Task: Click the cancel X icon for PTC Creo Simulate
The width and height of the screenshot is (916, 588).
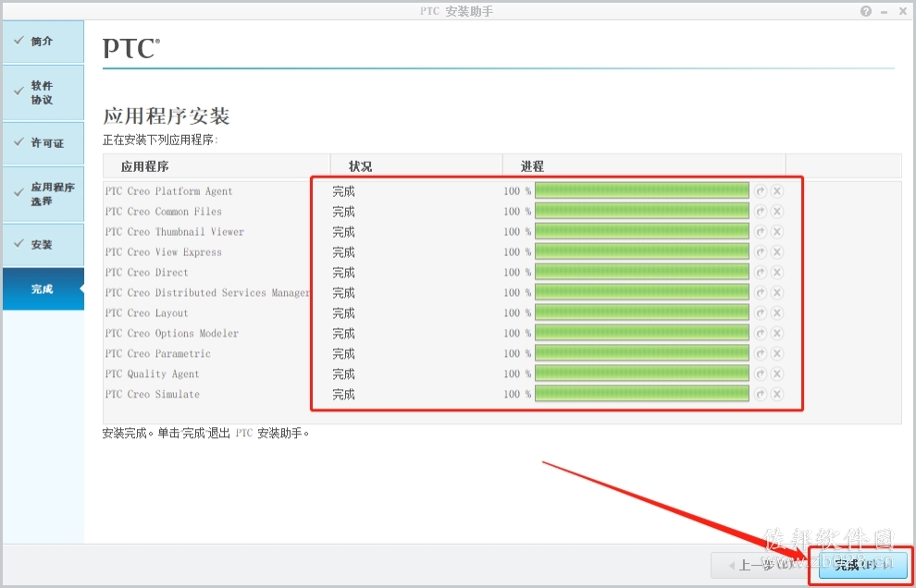Action: (x=776, y=394)
